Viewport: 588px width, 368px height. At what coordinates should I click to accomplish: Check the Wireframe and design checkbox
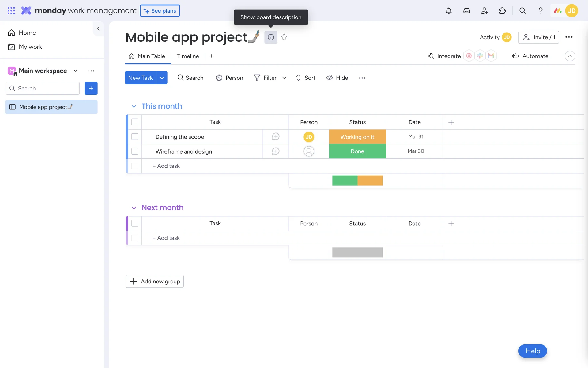click(x=135, y=151)
